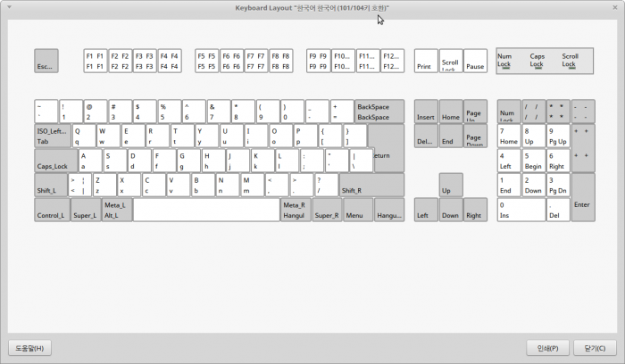Screen dimensions: 625x364
Task: Click the F12 function key
Action: pos(392,61)
